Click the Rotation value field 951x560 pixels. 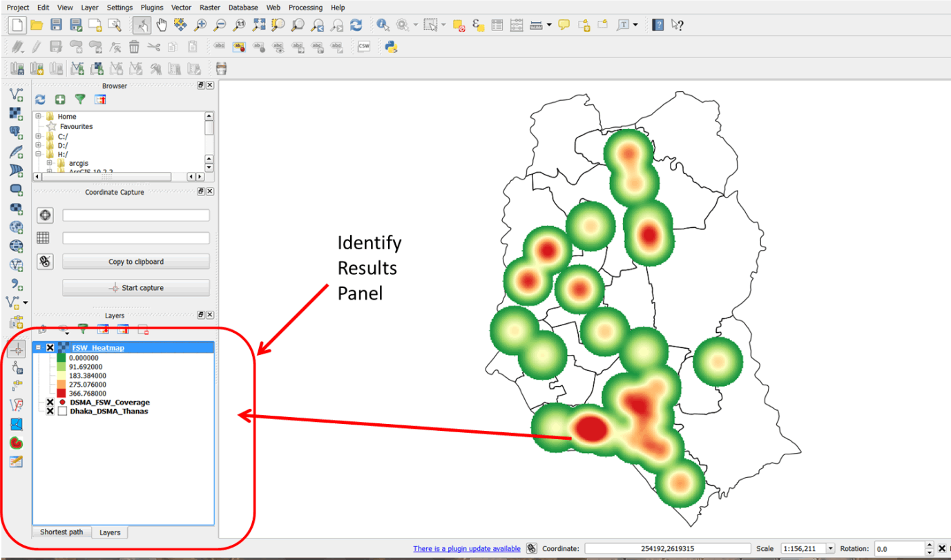click(899, 548)
